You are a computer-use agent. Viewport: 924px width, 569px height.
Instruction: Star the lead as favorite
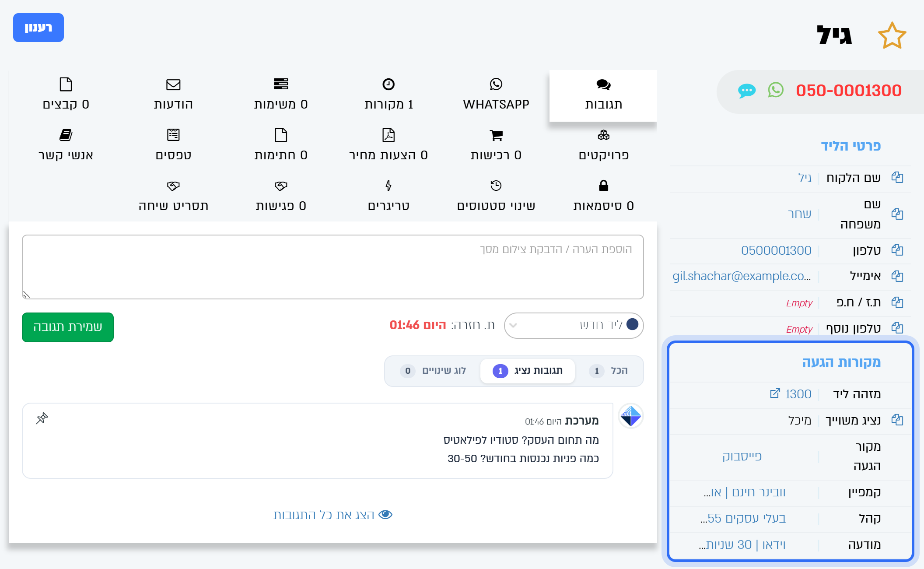[892, 35]
